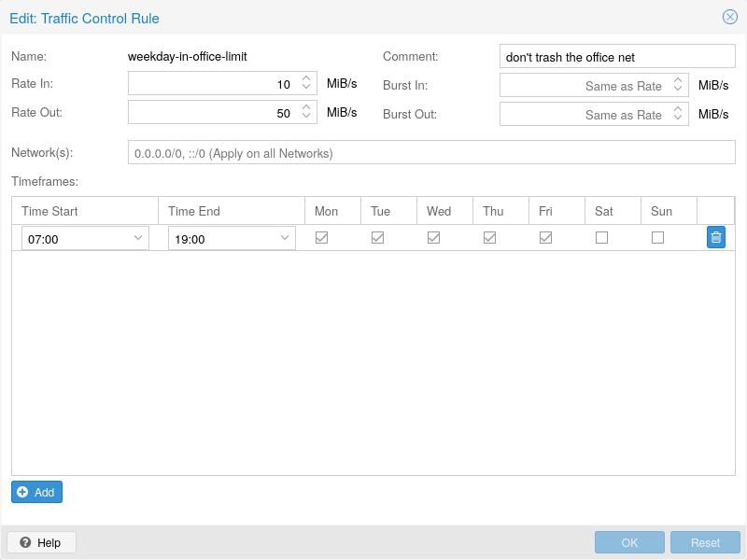Increase Rate In with up arrow
Viewport: 747px width, 560px height.
(x=306, y=79)
